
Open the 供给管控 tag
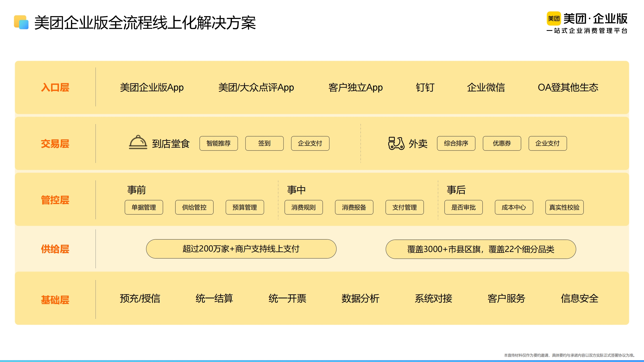194,207
